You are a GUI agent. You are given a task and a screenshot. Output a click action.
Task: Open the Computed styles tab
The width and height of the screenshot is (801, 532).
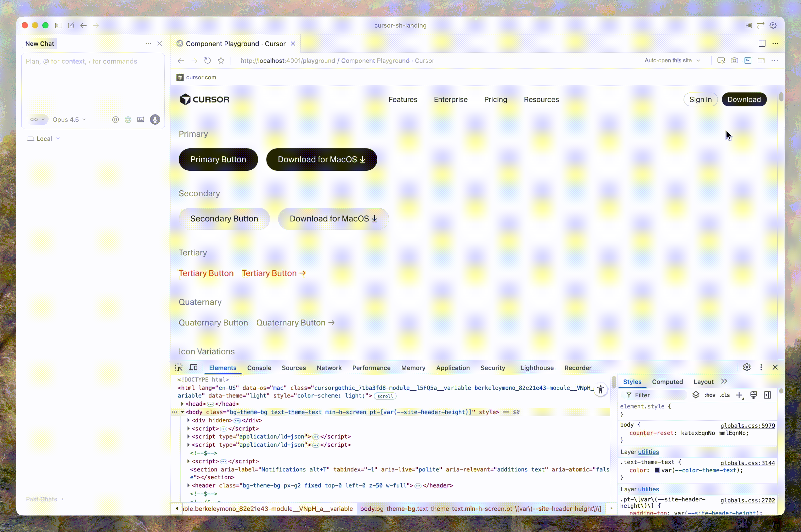coord(667,382)
